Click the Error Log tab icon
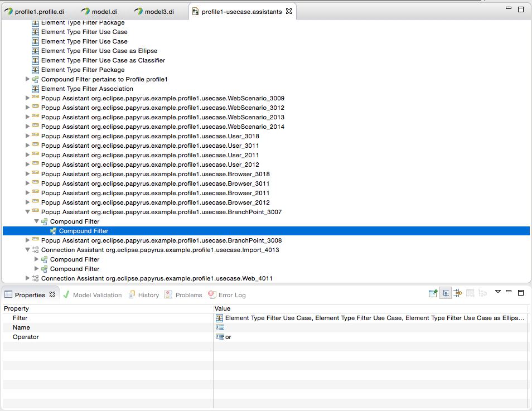The image size is (532, 411). coord(212,294)
